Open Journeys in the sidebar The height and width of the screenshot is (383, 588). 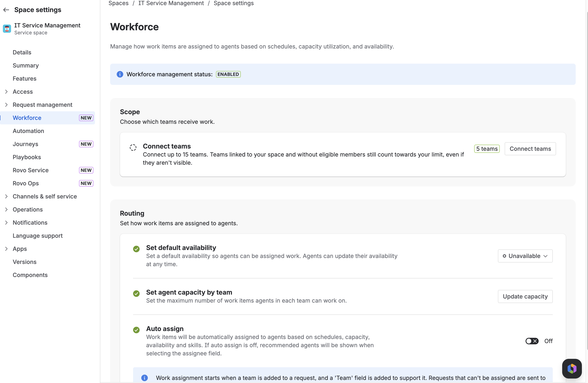point(47,144)
